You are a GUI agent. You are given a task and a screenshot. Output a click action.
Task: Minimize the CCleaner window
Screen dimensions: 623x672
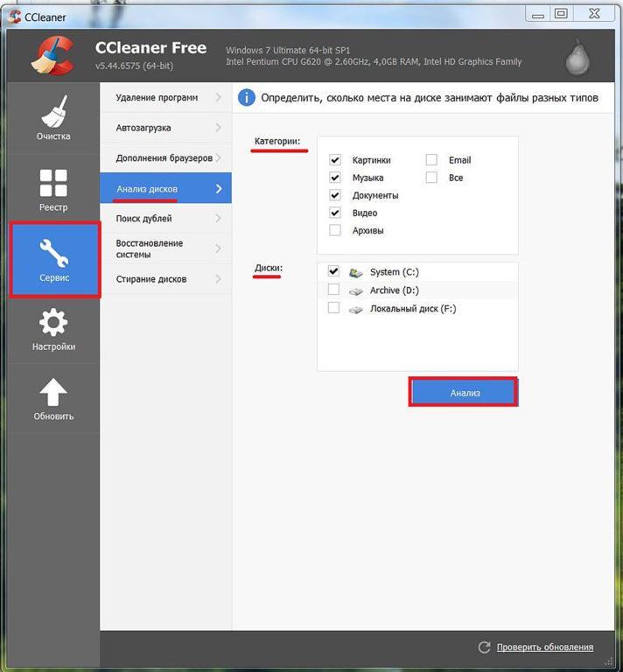pyautogui.click(x=538, y=14)
